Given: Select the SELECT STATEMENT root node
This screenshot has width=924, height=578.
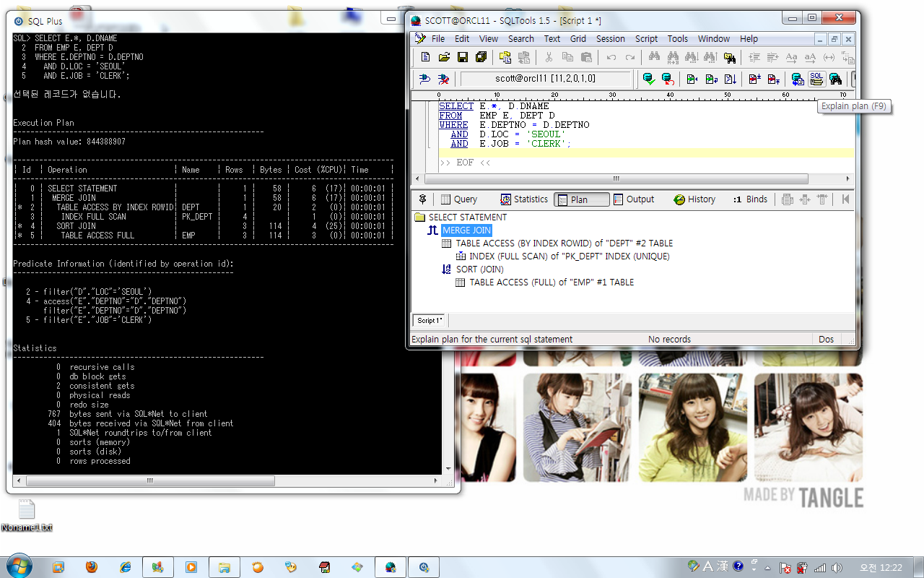Looking at the screenshot, I should point(467,217).
